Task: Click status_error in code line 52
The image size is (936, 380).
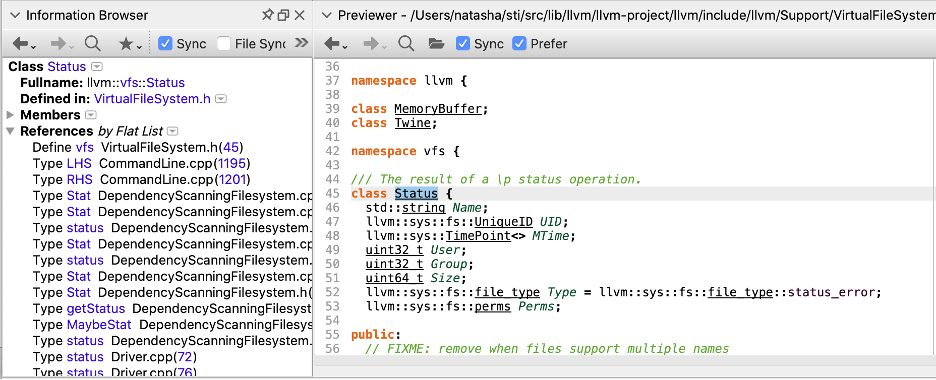Action: (x=831, y=292)
